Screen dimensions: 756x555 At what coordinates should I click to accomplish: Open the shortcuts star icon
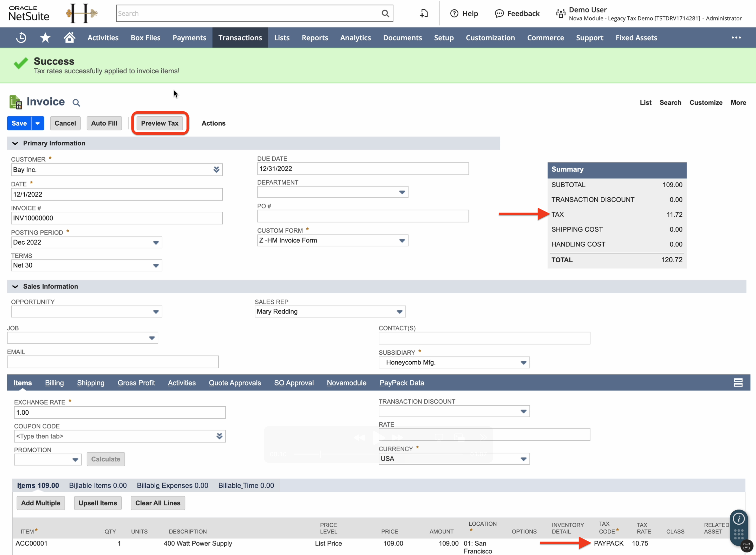click(45, 38)
